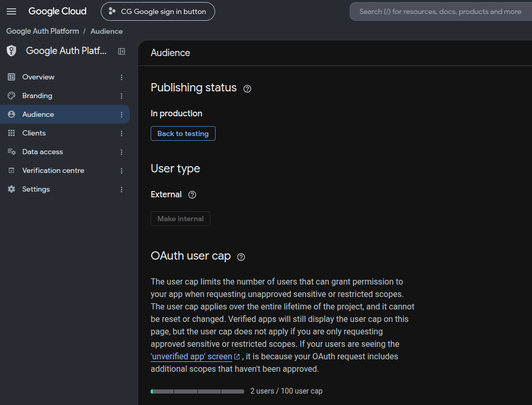Open the Data access page

(65, 152)
